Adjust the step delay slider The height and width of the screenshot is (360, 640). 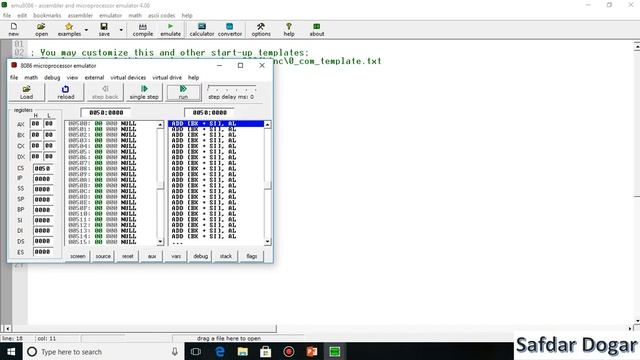[231, 88]
